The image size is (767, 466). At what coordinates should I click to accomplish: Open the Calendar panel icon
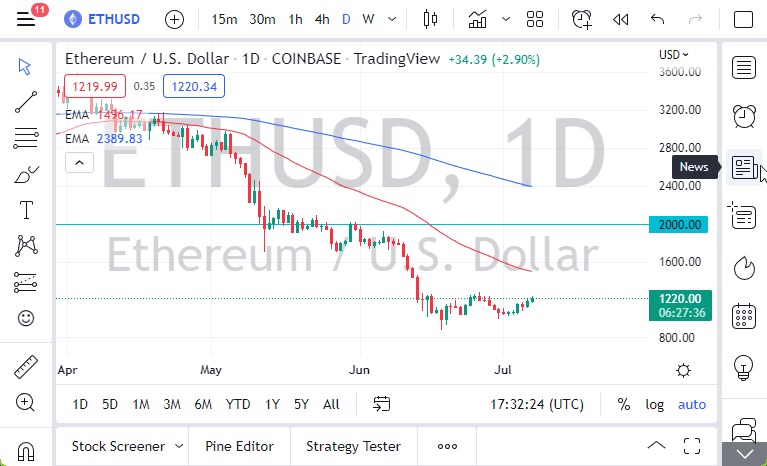(743, 316)
